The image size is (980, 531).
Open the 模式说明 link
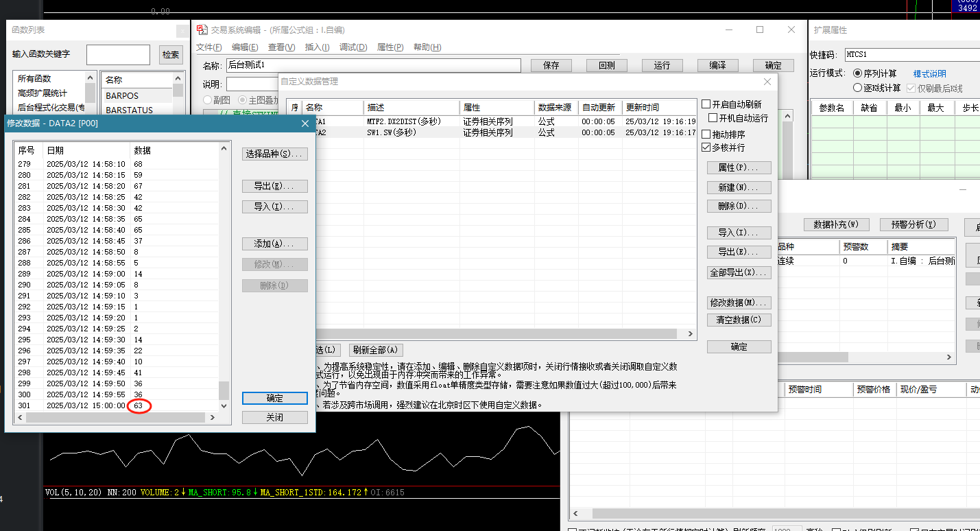[x=929, y=73]
